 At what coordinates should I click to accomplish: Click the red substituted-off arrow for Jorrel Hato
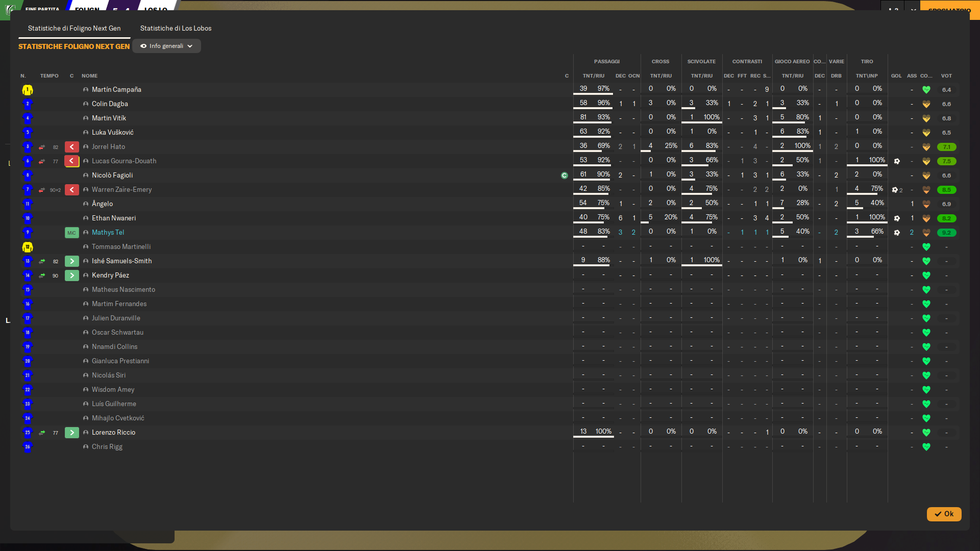click(x=72, y=147)
